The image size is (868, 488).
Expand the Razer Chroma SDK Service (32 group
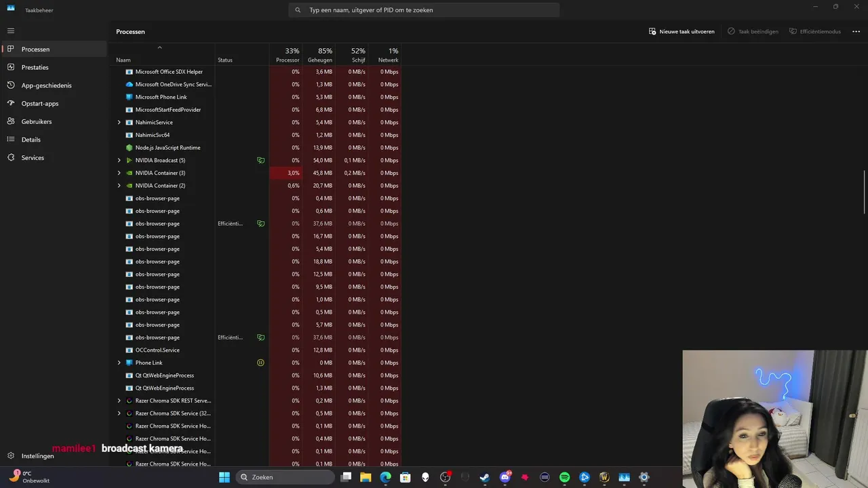pos(119,413)
